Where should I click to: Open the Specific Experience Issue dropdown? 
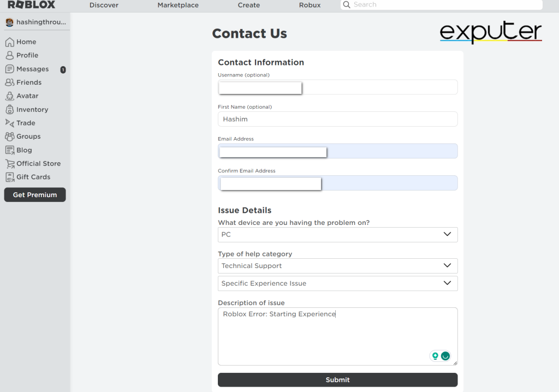point(337,283)
